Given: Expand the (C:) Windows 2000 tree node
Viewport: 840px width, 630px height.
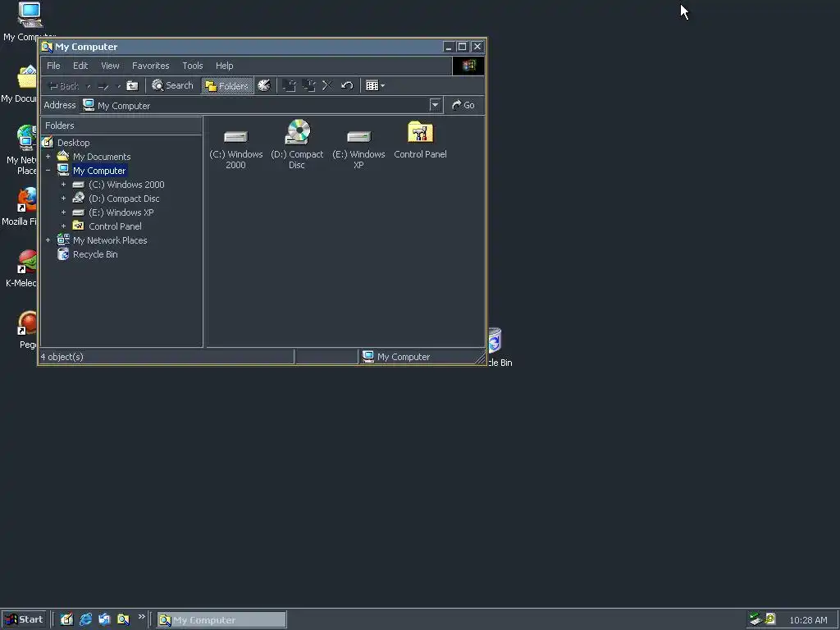Looking at the screenshot, I should pos(63,185).
